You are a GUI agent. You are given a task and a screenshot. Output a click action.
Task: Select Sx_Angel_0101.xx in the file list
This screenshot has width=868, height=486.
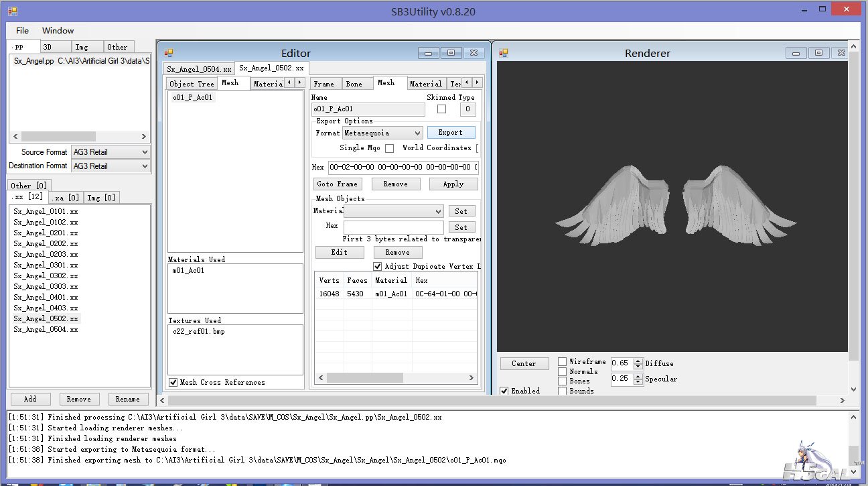point(46,211)
